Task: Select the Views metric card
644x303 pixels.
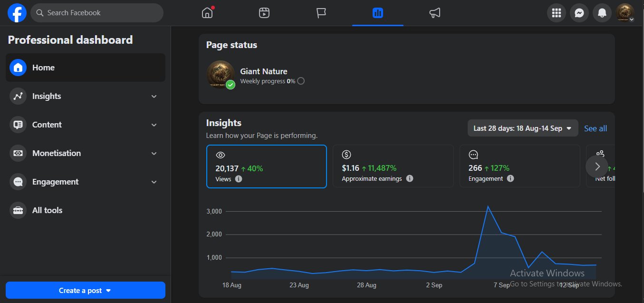Action: click(x=267, y=166)
